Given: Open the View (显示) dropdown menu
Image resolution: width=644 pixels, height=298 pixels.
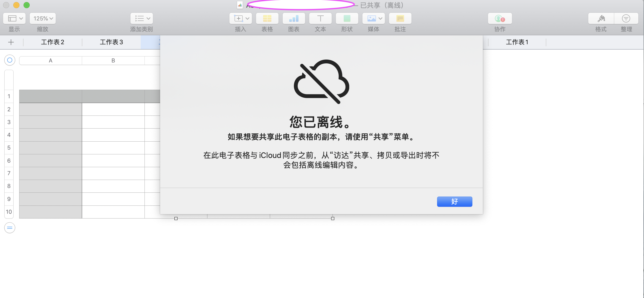Looking at the screenshot, I should (x=14, y=19).
